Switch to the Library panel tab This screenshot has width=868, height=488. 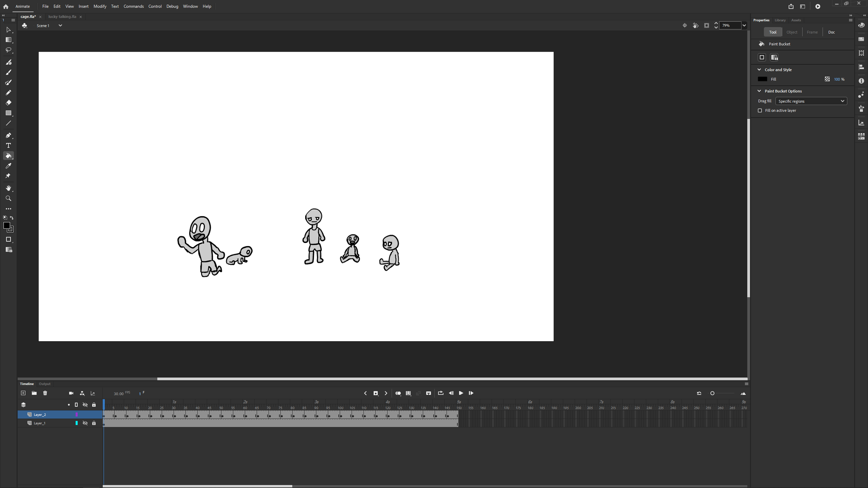pos(780,20)
